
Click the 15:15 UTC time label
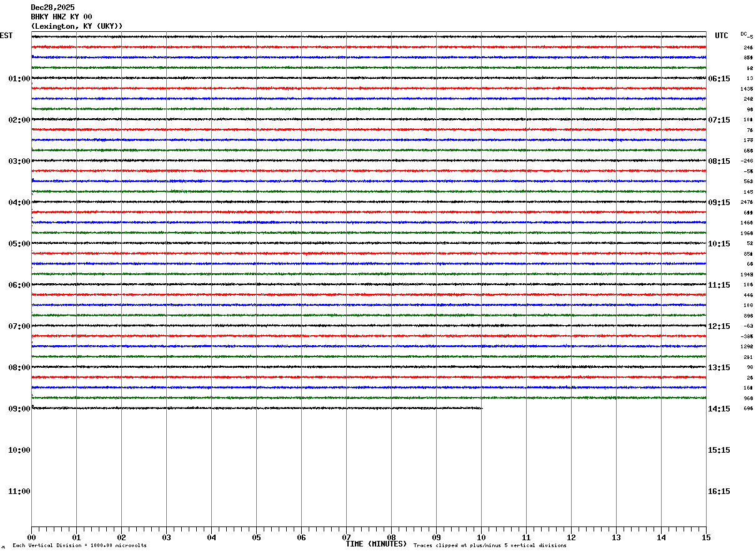coord(719,450)
